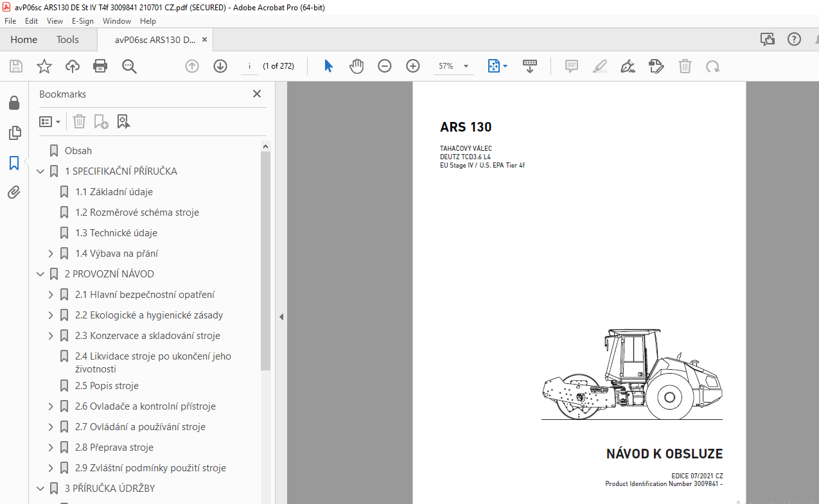Open the security lock side panel

[14, 103]
